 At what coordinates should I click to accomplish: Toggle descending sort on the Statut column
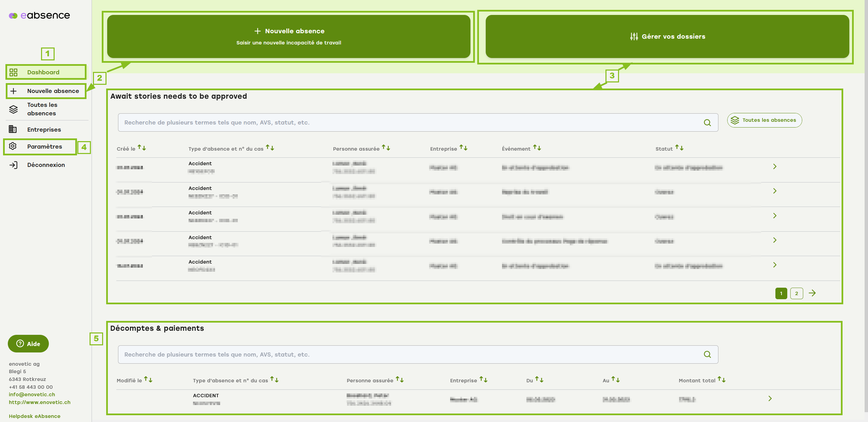pos(681,148)
